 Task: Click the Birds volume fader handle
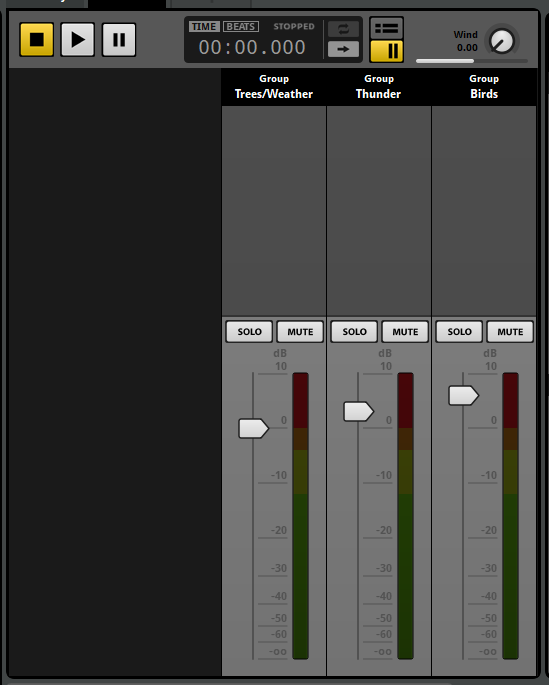[463, 395]
